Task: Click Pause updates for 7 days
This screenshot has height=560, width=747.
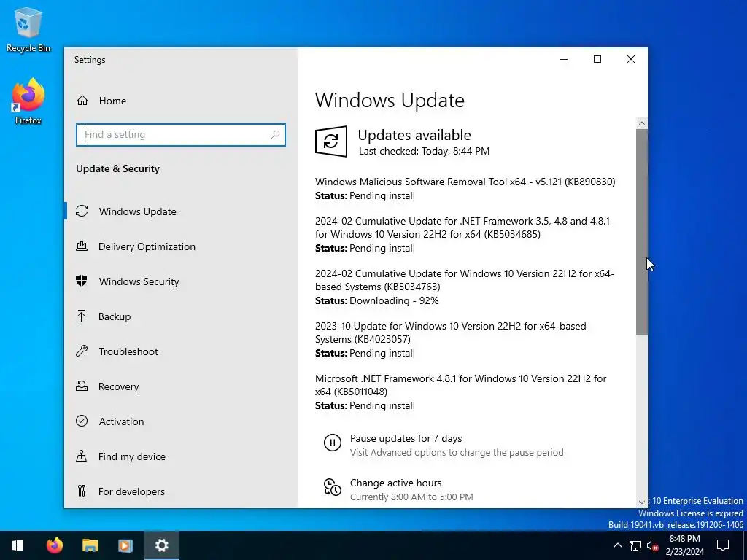Action: click(443, 445)
